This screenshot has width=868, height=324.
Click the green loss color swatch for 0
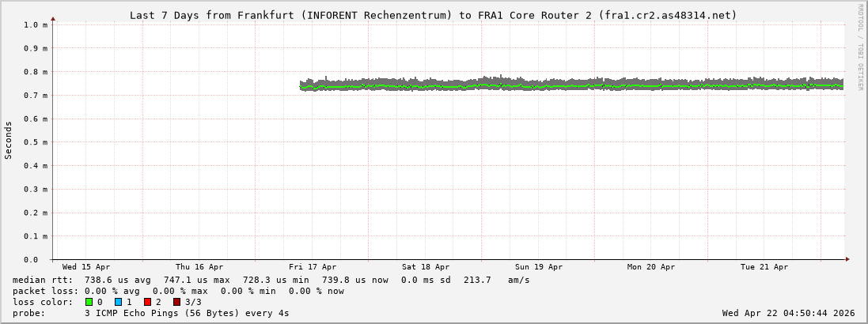pos(89,302)
